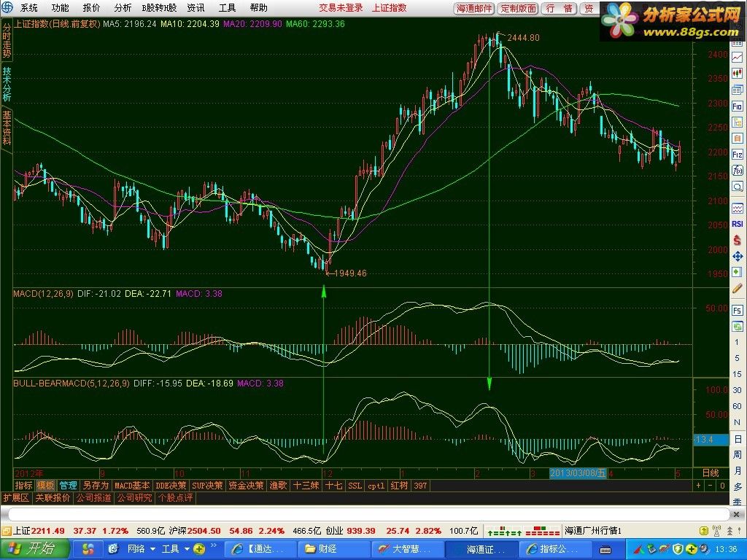Select the N custom period
The image size is (747, 560).
pyautogui.click(x=737, y=422)
